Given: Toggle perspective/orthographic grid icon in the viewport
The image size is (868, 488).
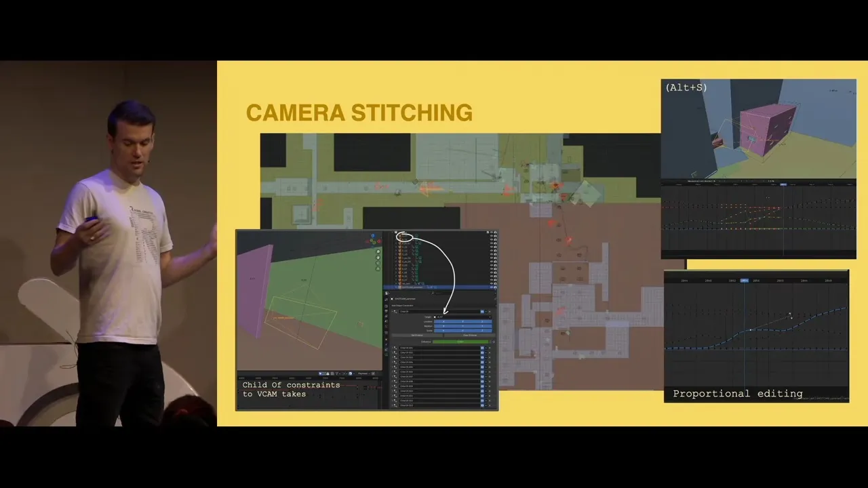Looking at the screenshot, I should click(378, 268).
